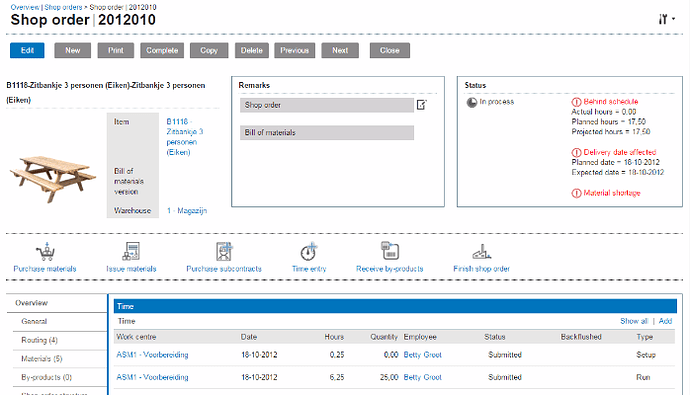690x395 pixels.
Task: Click the quantity value 25,00
Action: point(389,377)
